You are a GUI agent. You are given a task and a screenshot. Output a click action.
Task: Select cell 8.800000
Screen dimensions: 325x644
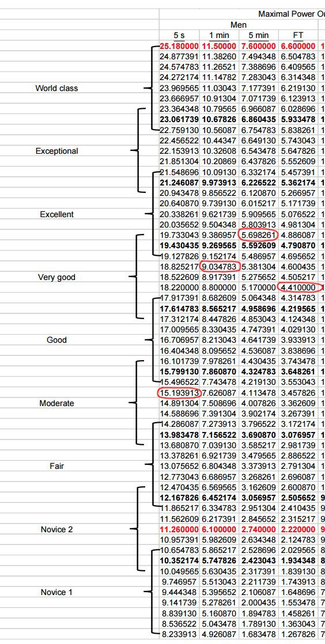coord(219,287)
